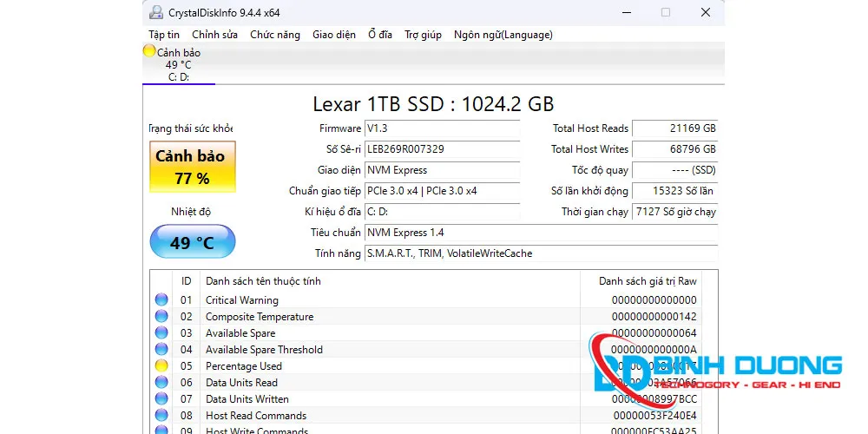Click the Trạng thái sức khỏe label

tap(191, 128)
